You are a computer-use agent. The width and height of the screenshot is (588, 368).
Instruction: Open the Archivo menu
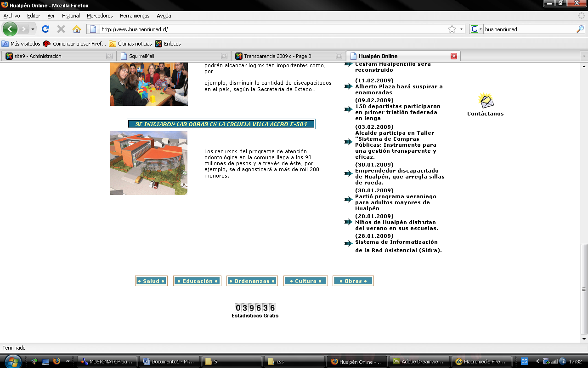11,16
